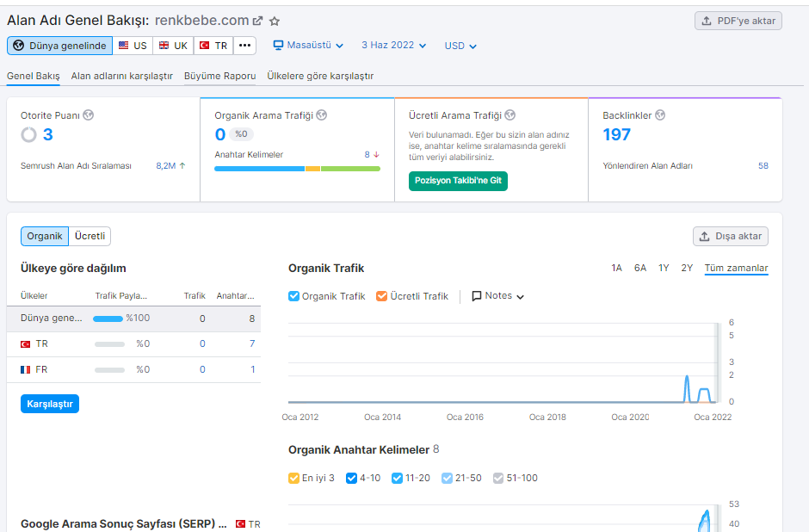Click the TR flag in country table
809x532 pixels.
[x=25, y=344]
